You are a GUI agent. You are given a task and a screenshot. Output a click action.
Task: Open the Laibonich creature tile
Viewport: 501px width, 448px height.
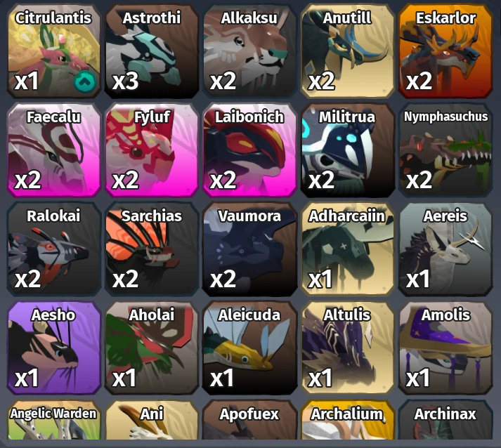coord(249,150)
